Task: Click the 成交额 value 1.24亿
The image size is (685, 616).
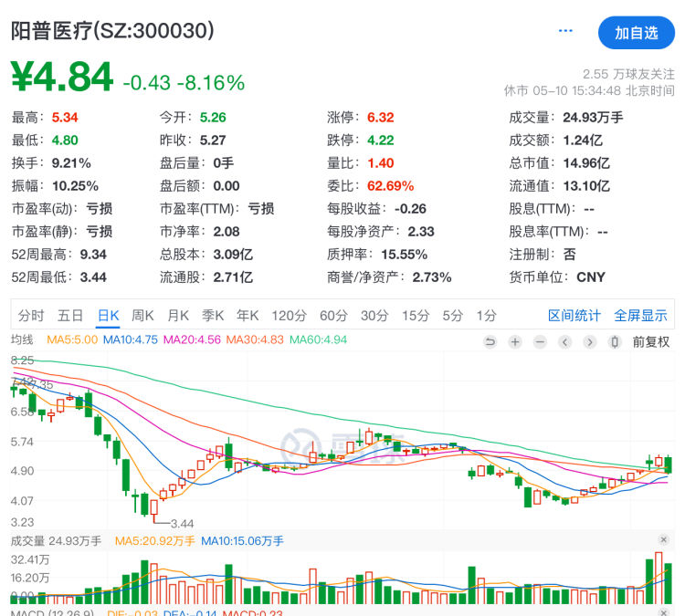Action: pos(583,141)
